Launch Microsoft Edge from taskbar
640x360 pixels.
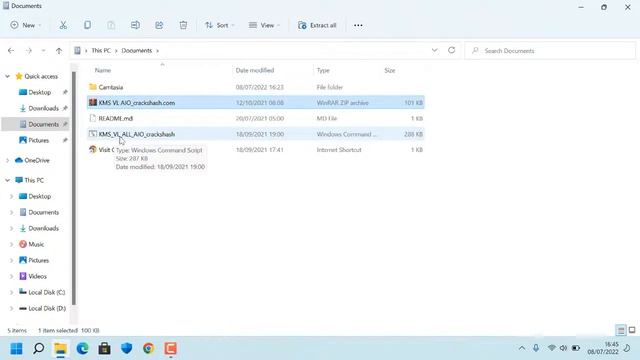(x=82, y=349)
